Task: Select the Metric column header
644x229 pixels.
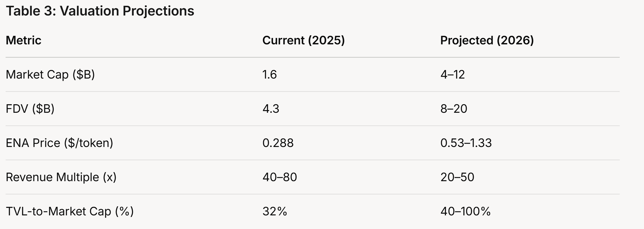Action: pos(23,40)
